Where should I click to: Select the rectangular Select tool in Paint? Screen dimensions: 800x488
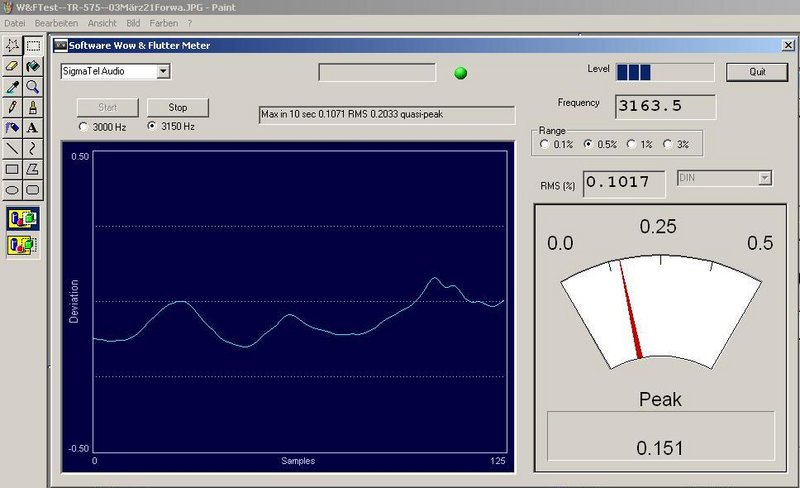pos(33,46)
